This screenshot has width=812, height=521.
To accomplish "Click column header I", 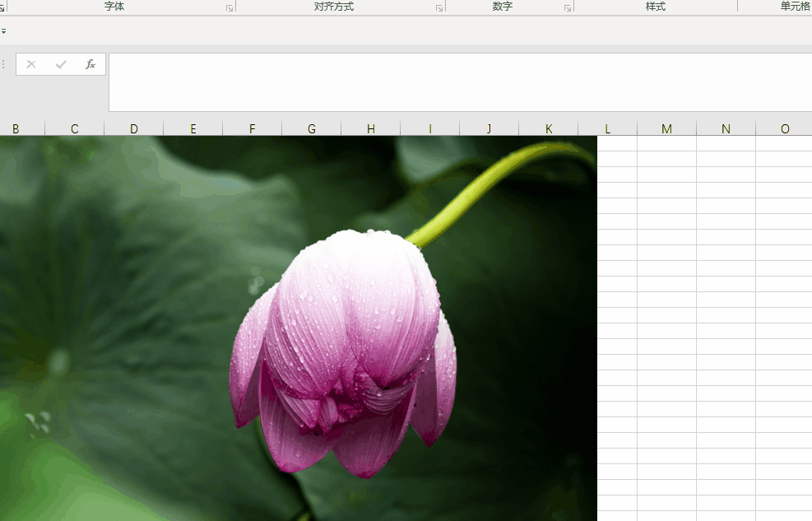I will click(x=429, y=128).
